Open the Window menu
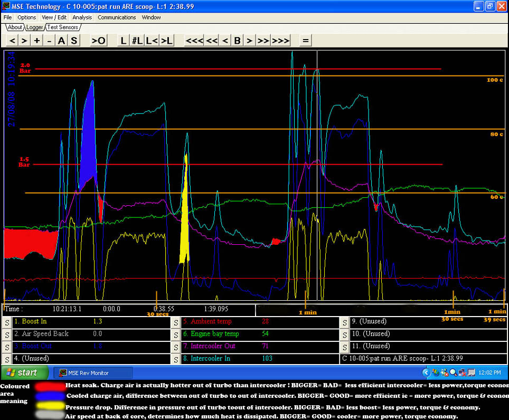 [151, 17]
